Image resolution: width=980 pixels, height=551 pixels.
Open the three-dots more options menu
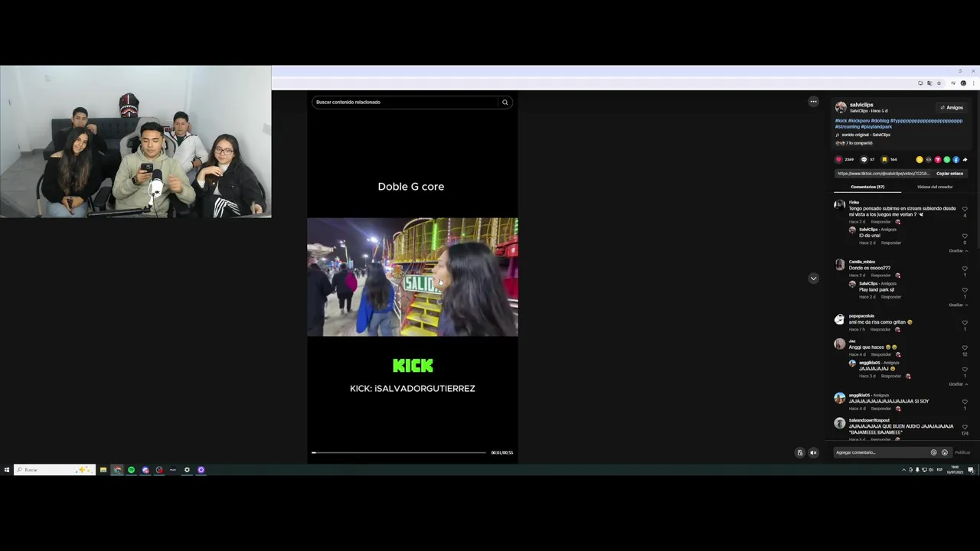(813, 102)
